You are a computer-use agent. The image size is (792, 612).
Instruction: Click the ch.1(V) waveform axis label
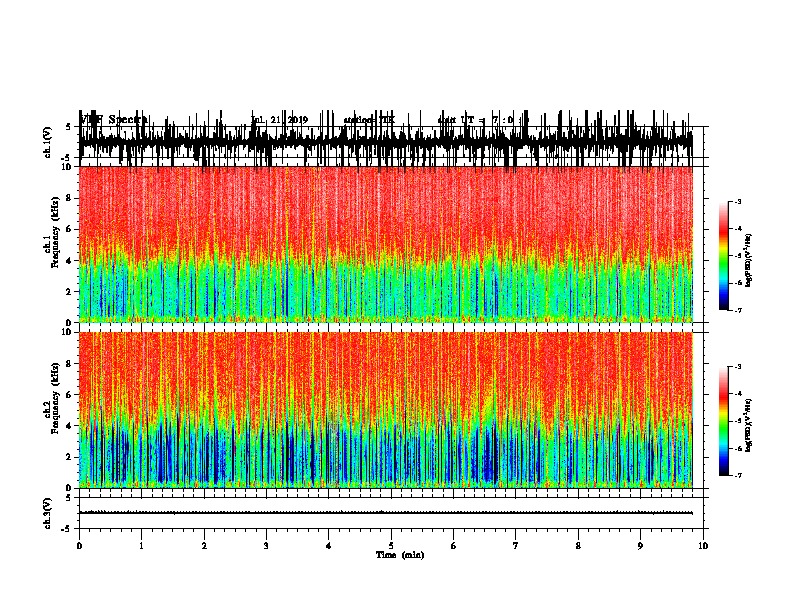click(48, 142)
